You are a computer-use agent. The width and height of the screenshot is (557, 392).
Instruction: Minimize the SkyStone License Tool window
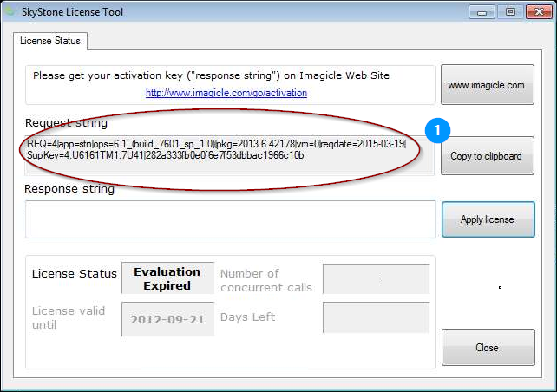click(482, 12)
